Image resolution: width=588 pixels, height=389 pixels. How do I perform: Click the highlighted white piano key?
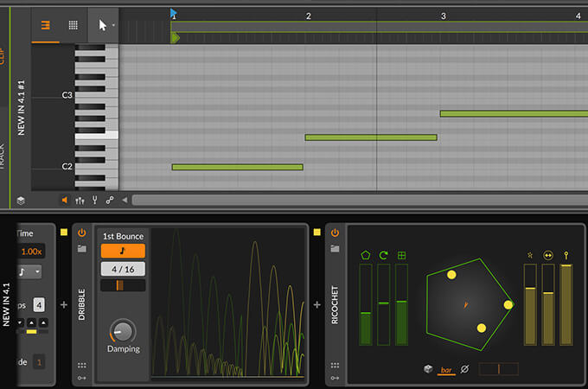click(96, 136)
